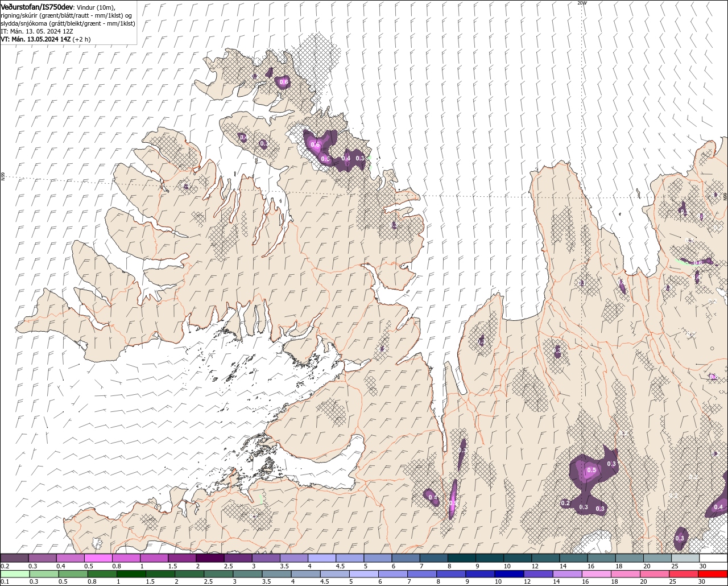Viewport: 728px width, 586px height.
Task: Click the '0.5' precipitation value on the map
Action: coord(591,470)
